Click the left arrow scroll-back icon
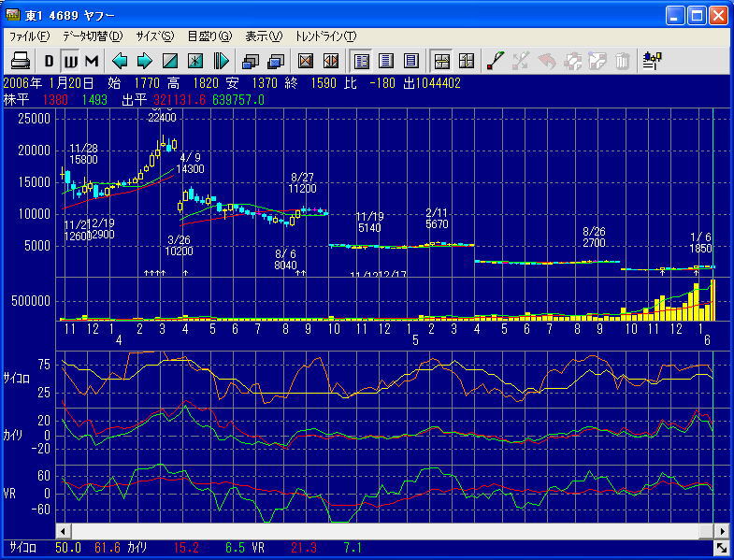734x560 pixels. click(x=120, y=61)
